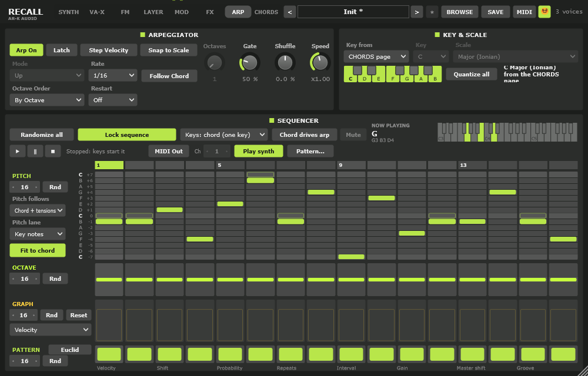Image resolution: width=588 pixels, height=376 pixels.
Task: Enable Latch mode
Action: (x=62, y=50)
